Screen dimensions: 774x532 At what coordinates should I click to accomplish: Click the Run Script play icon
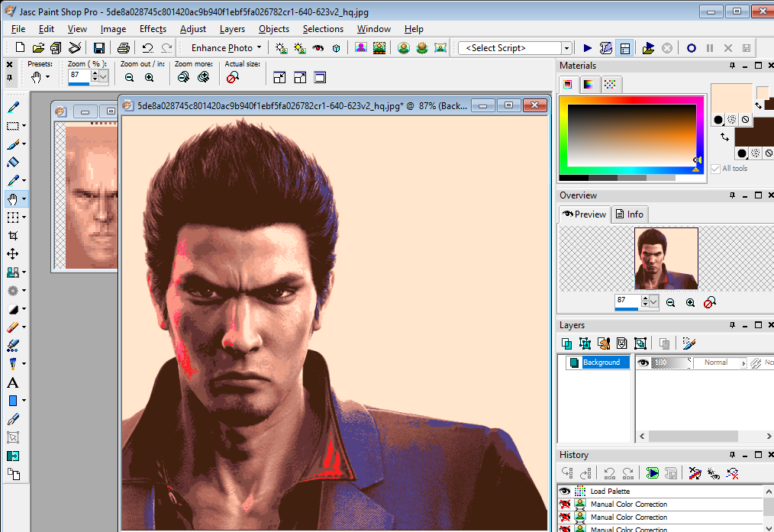tap(588, 48)
